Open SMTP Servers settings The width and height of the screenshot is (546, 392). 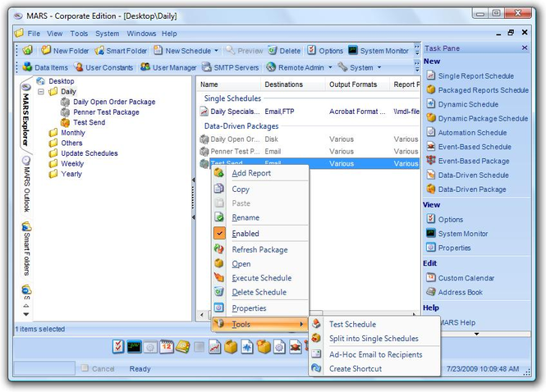click(231, 67)
